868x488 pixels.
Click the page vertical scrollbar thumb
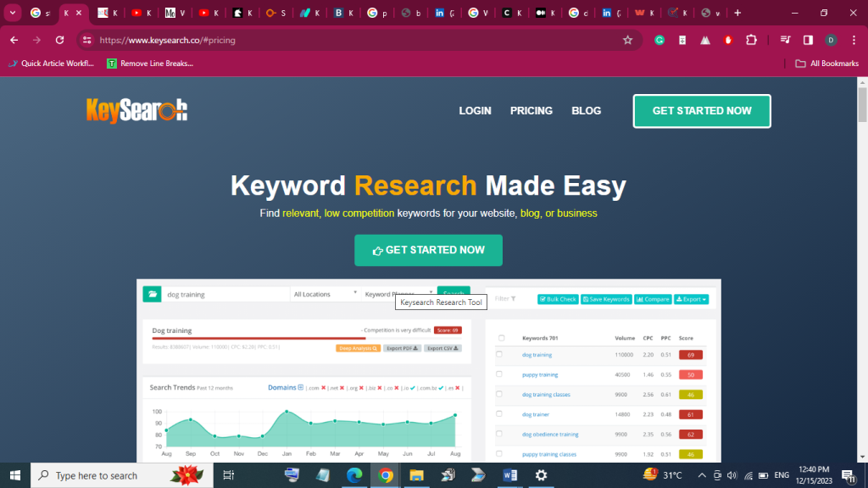coord(862,104)
